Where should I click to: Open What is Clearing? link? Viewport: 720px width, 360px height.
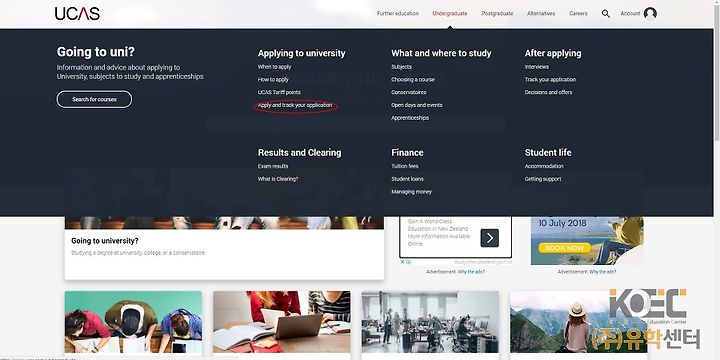(278, 179)
